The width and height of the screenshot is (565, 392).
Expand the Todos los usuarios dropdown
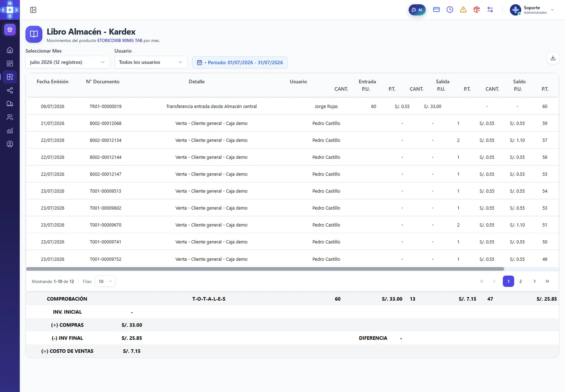coord(151,62)
